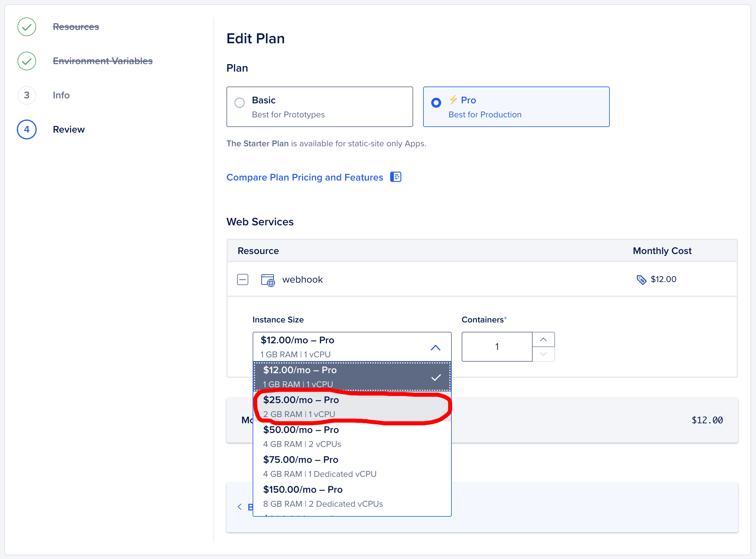The width and height of the screenshot is (756, 559).
Task: Click the Environment Variables step checkmark icon
Action: click(27, 61)
